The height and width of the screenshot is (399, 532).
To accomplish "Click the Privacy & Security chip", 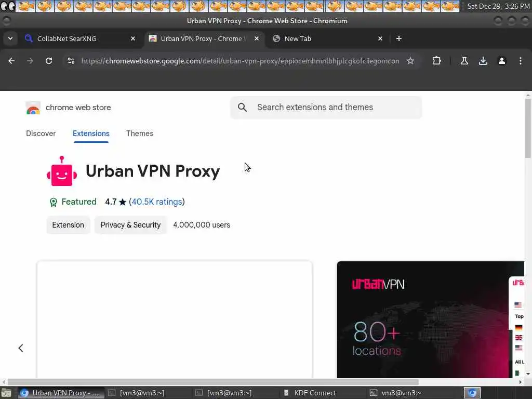I will click(x=130, y=225).
